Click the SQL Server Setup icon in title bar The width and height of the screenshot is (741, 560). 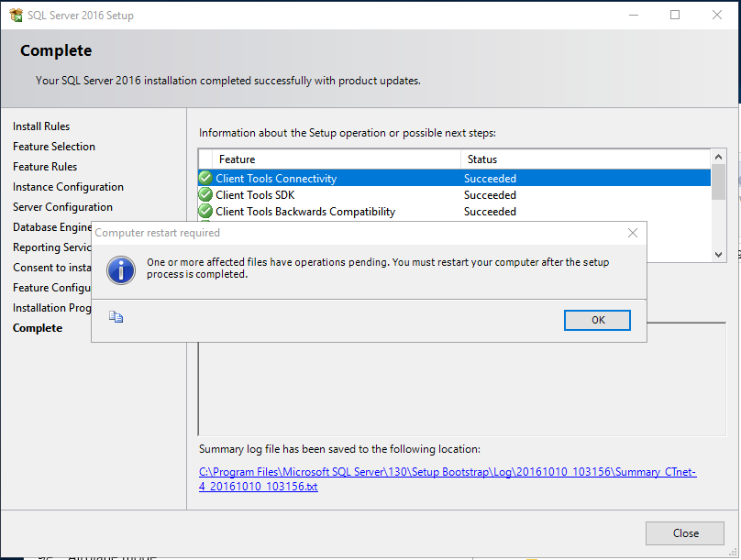coord(17,15)
